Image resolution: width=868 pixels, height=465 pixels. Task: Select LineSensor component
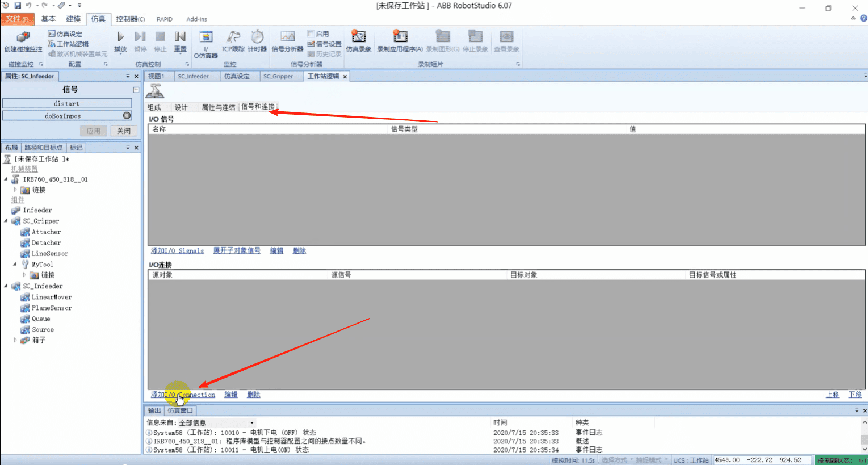click(49, 254)
